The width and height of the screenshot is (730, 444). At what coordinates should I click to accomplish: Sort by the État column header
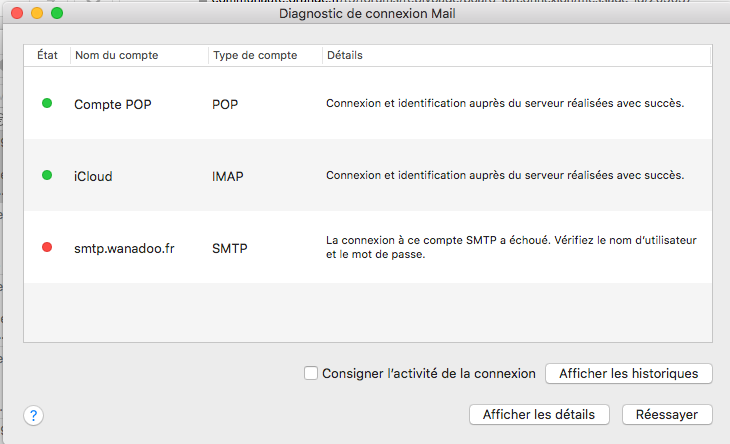point(47,55)
